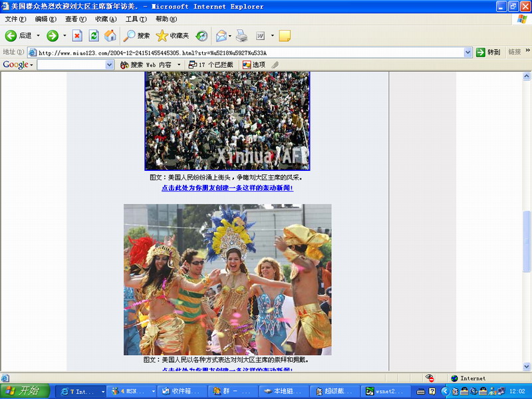Click the 转到 (Go) button
This screenshot has height=399, width=532.
coord(488,53)
